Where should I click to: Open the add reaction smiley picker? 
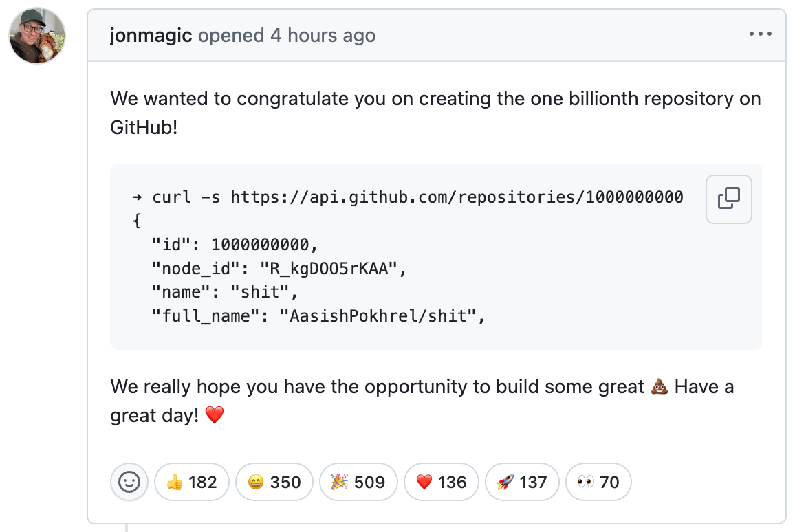click(x=129, y=482)
